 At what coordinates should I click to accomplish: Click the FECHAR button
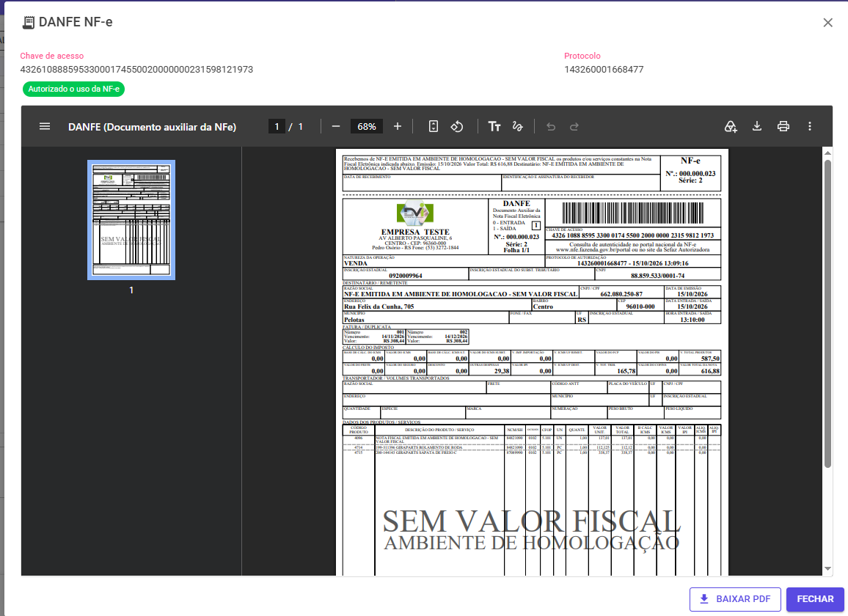[815, 599]
